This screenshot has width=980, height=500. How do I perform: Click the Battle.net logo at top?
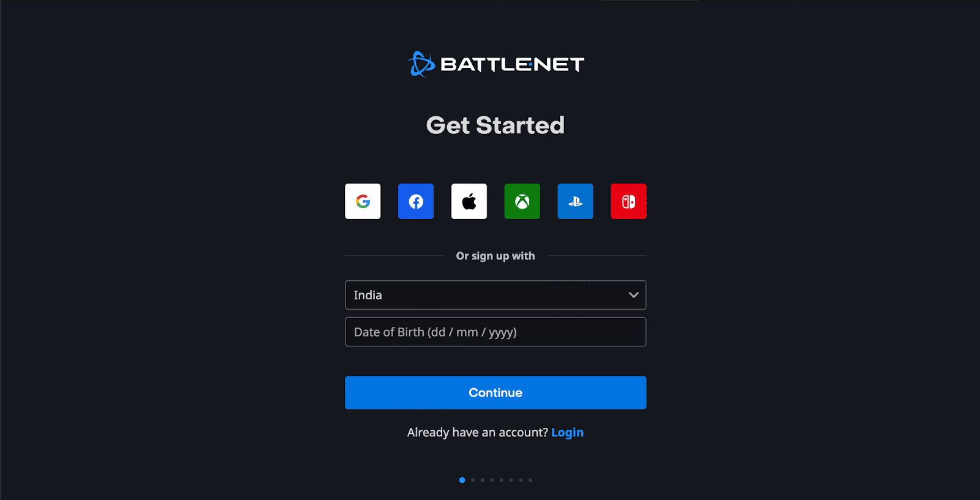point(496,64)
